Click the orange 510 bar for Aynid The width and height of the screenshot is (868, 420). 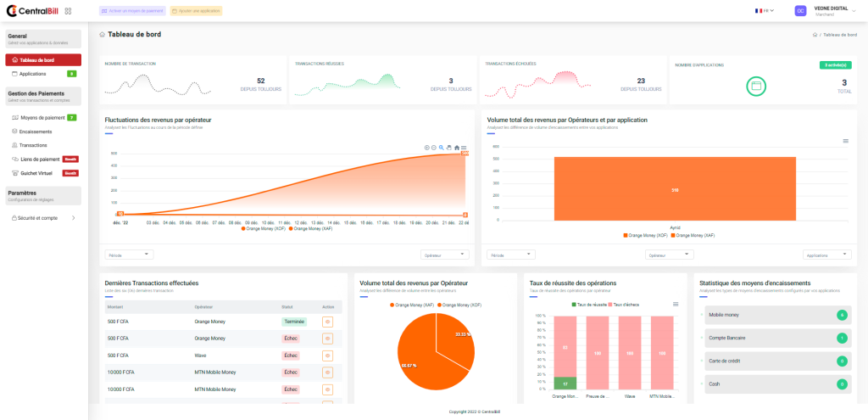click(x=675, y=188)
